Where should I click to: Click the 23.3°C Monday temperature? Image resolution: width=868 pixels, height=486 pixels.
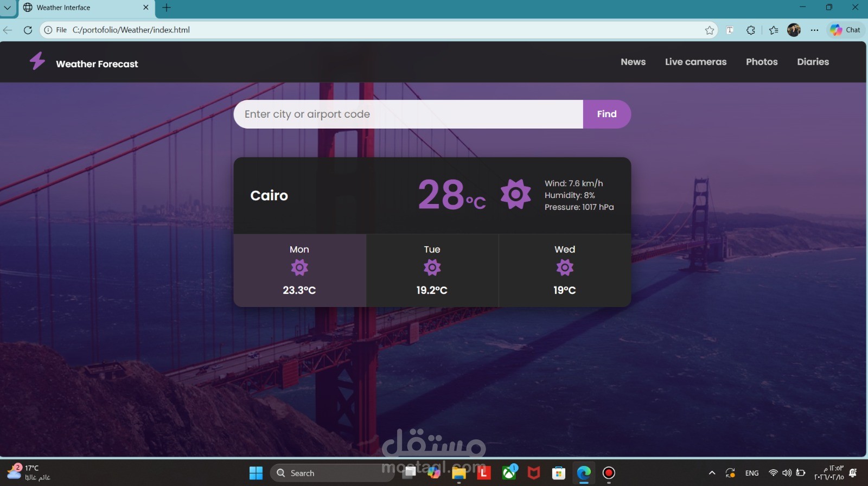coord(299,290)
